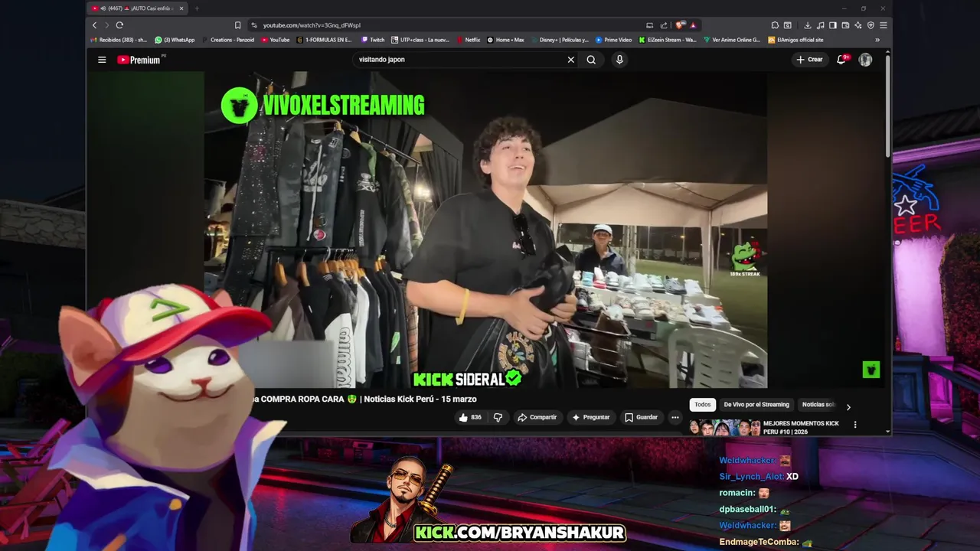Open the Prime Video bookmark
This screenshot has width=980, height=551.
[613, 40]
